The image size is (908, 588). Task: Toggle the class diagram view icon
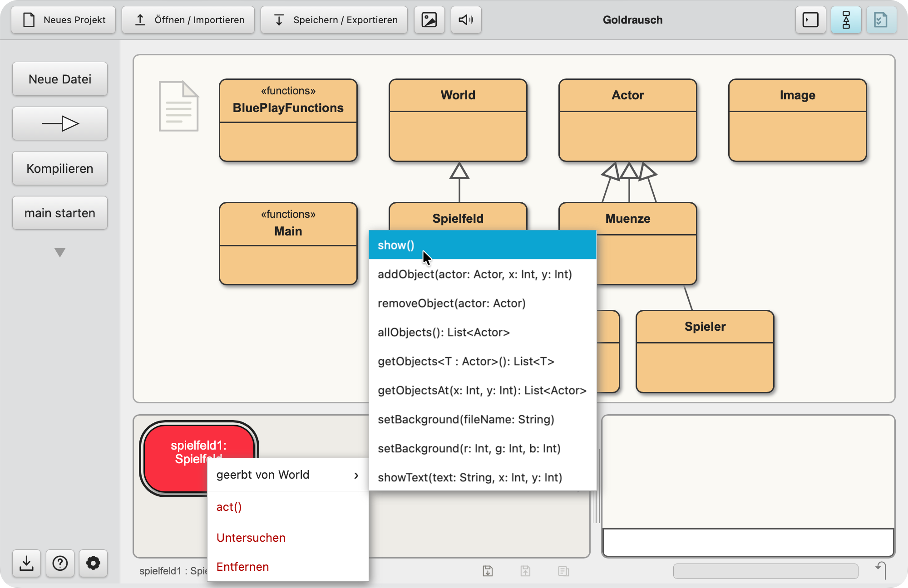click(x=846, y=20)
